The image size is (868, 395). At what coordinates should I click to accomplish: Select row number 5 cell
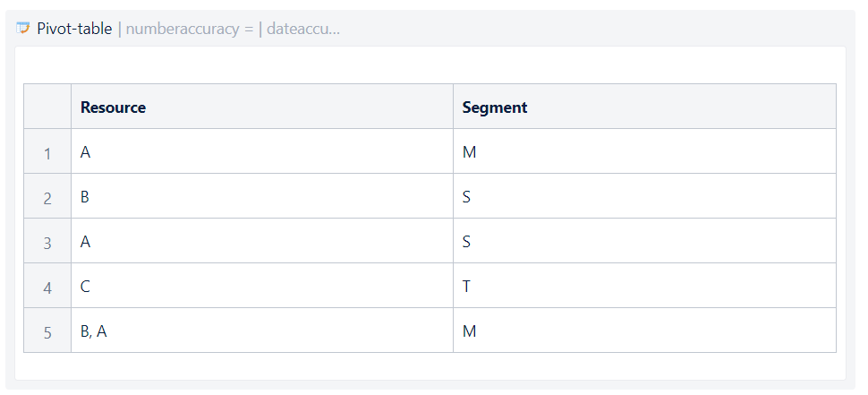click(47, 332)
